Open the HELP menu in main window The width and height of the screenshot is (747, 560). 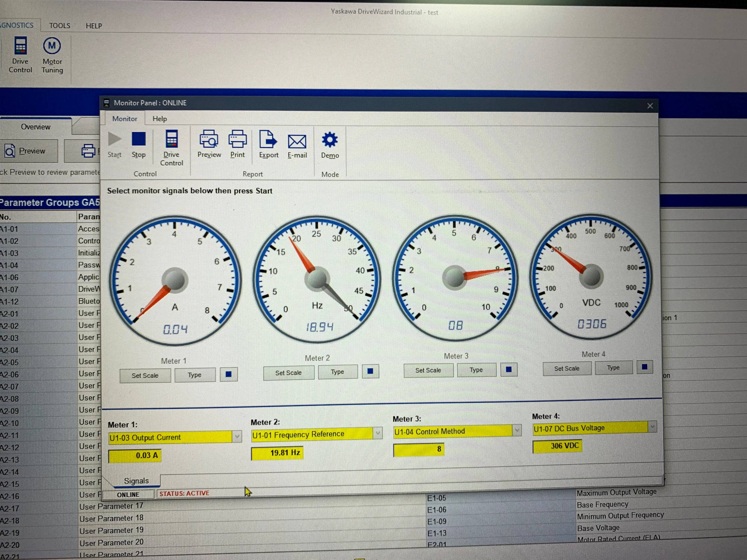click(x=94, y=26)
